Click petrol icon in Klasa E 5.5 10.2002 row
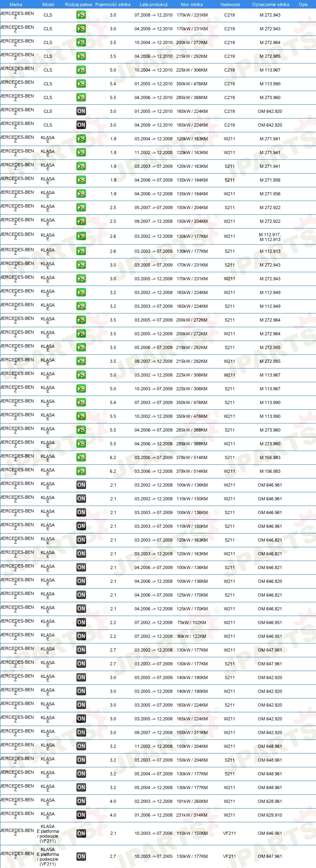The height and width of the screenshot is (868, 316). pyautogui.click(x=81, y=416)
